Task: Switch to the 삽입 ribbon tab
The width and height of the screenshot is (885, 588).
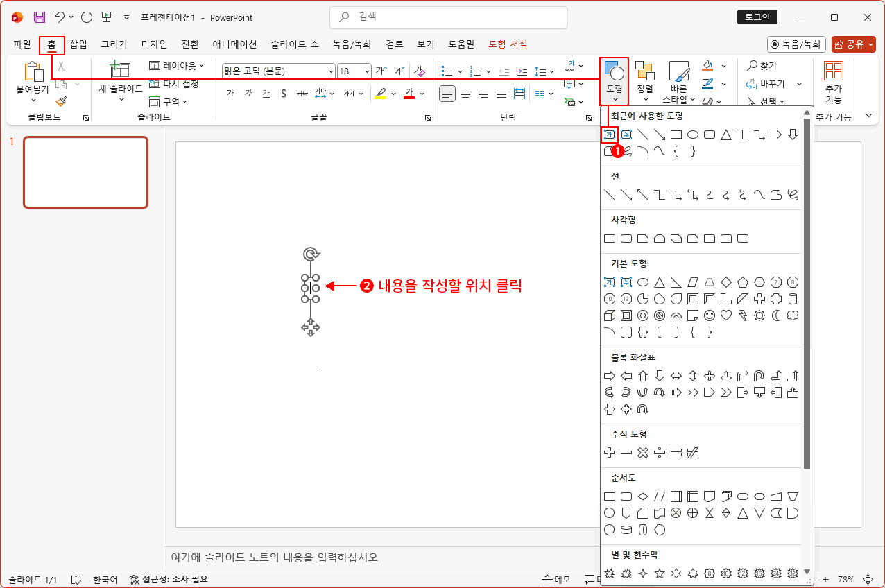Action: click(77, 43)
